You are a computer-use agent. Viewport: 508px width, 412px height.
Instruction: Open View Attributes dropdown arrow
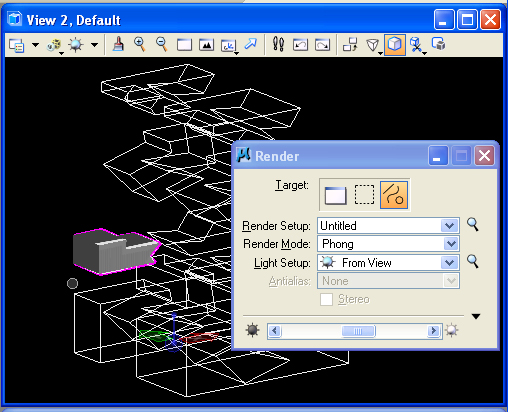pos(35,45)
